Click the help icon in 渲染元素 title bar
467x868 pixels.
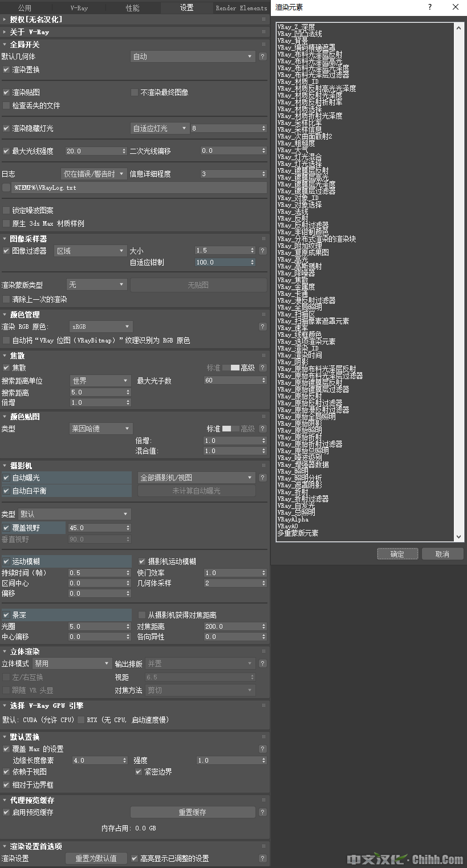pyautogui.click(x=430, y=7)
